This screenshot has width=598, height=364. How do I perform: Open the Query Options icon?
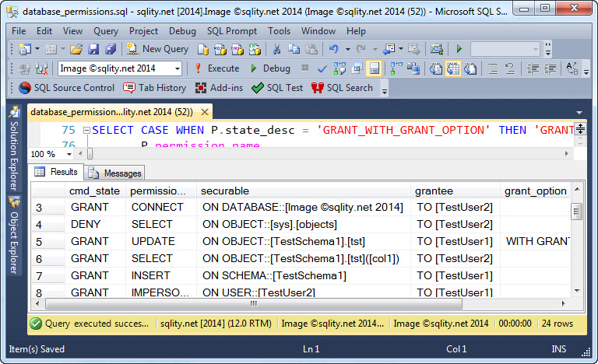(x=357, y=68)
